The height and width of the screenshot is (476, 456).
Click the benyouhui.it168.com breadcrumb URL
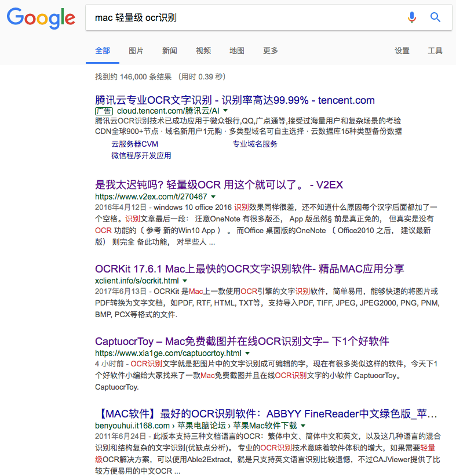pos(196,426)
